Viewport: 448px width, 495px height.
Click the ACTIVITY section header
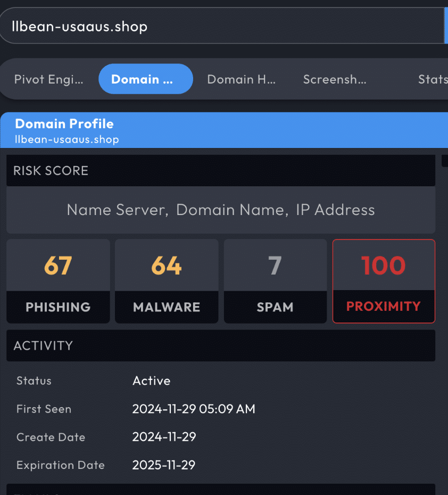pyautogui.click(x=221, y=345)
